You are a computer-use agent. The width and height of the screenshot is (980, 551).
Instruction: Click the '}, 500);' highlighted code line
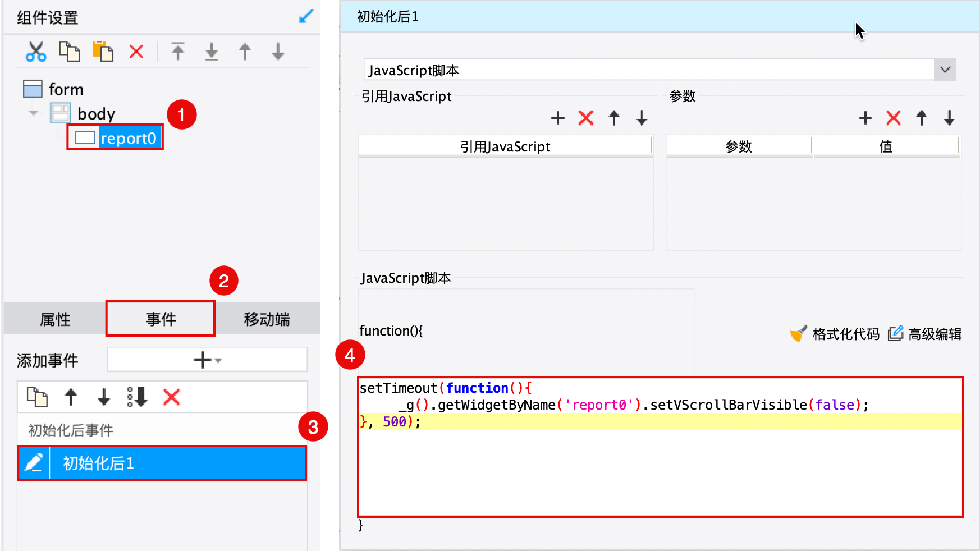[x=660, y=421]
